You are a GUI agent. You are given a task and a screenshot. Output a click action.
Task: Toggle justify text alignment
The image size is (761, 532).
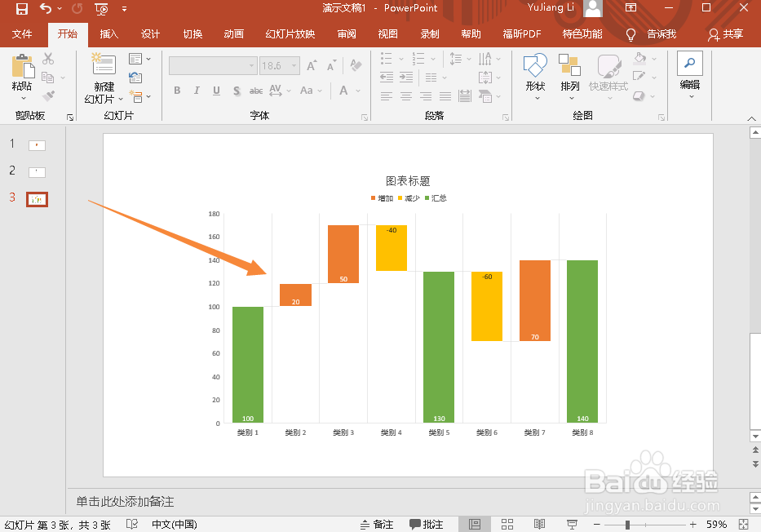445,96
